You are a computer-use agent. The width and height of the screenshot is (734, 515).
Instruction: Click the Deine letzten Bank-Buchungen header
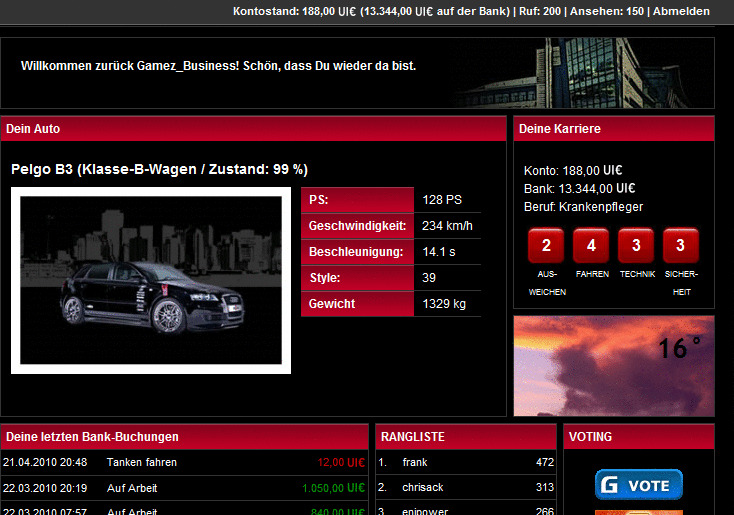point(185,437)
